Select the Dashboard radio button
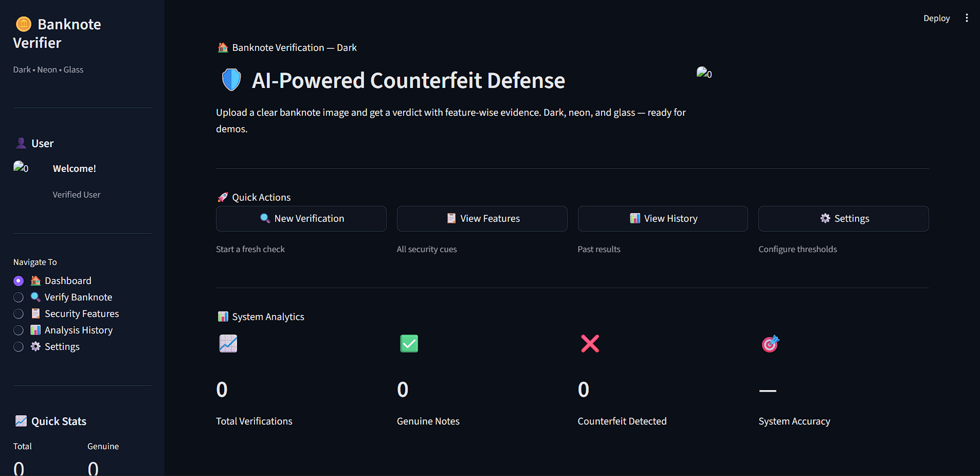980x476 pixels. pos(19,281)
